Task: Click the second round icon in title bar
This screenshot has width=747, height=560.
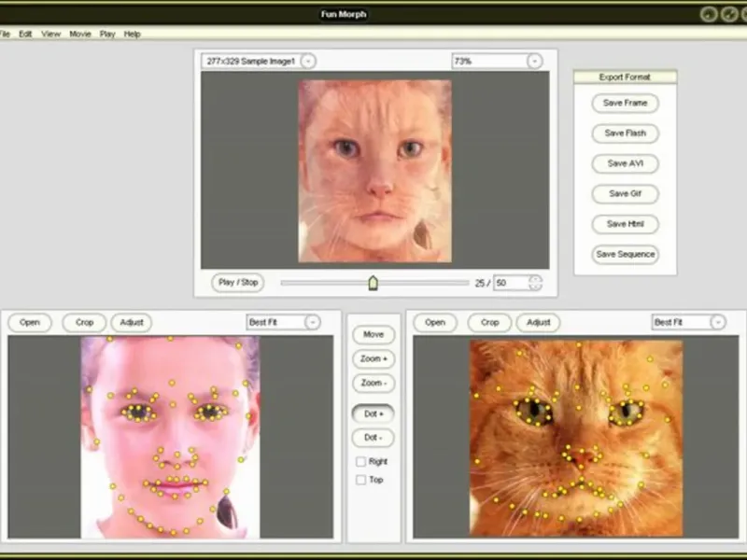Action: (x=729, y=14)
